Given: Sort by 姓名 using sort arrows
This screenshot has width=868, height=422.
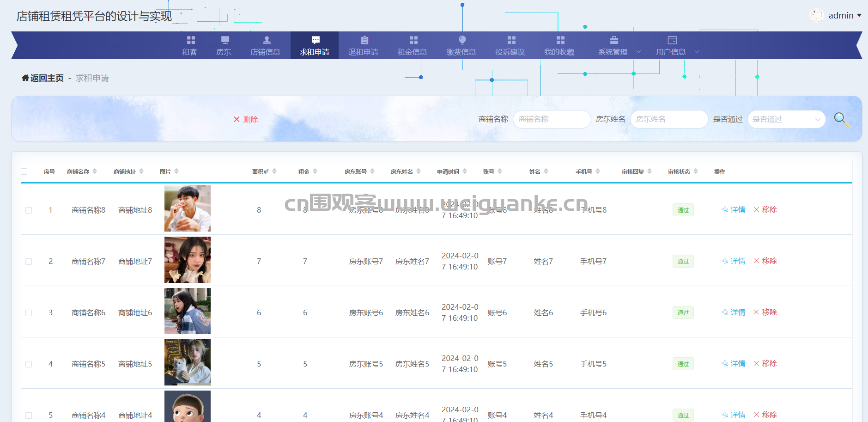Looking at the screenshot, I should 546,171.
